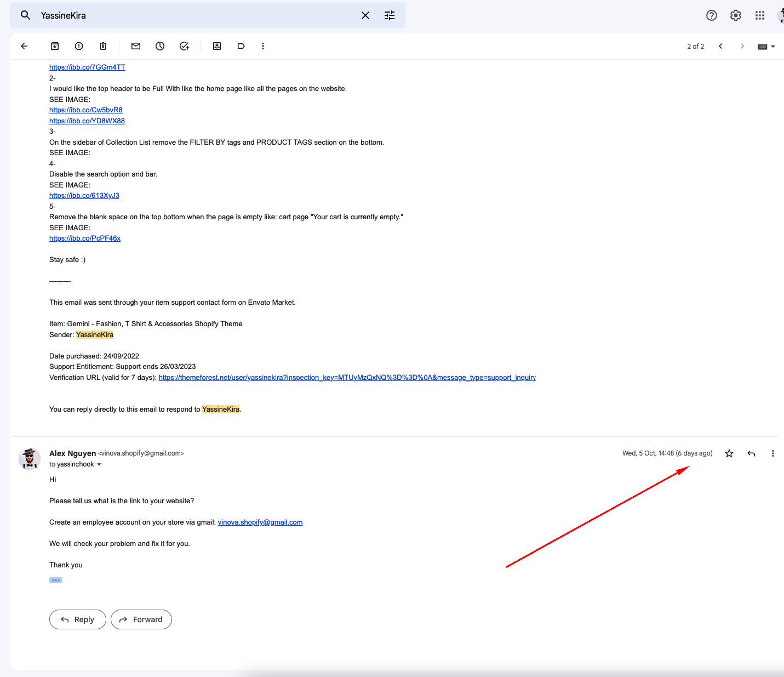Screen dimensions: 784x677
Task: Click the search field containing YassineKira
Action: (192, 15)
